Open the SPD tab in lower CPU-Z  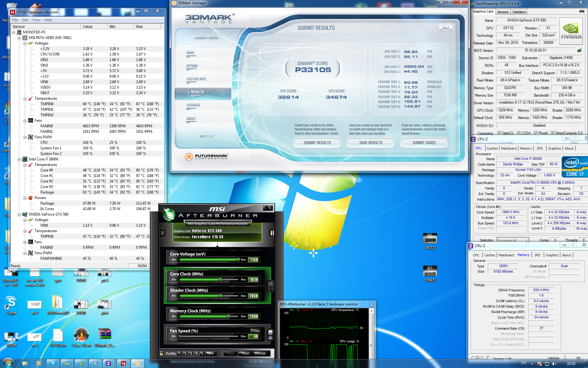(x=537, y=255)
